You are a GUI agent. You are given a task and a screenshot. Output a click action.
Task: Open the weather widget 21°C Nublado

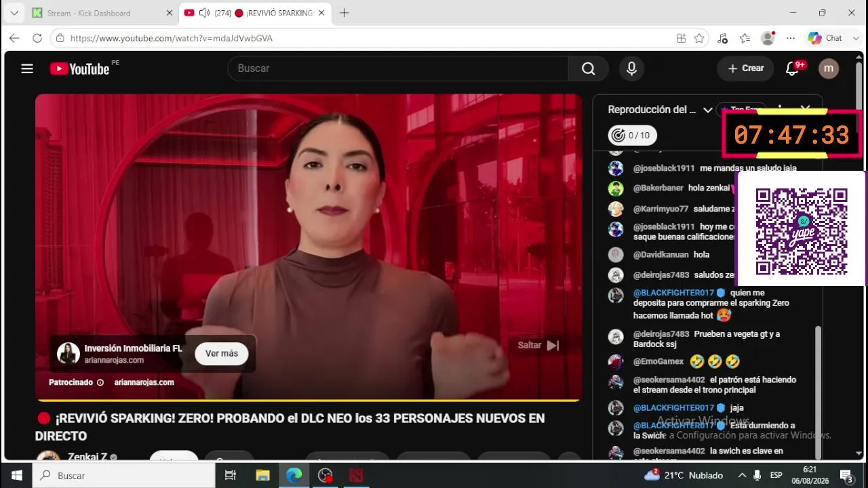tap(684, 475)
